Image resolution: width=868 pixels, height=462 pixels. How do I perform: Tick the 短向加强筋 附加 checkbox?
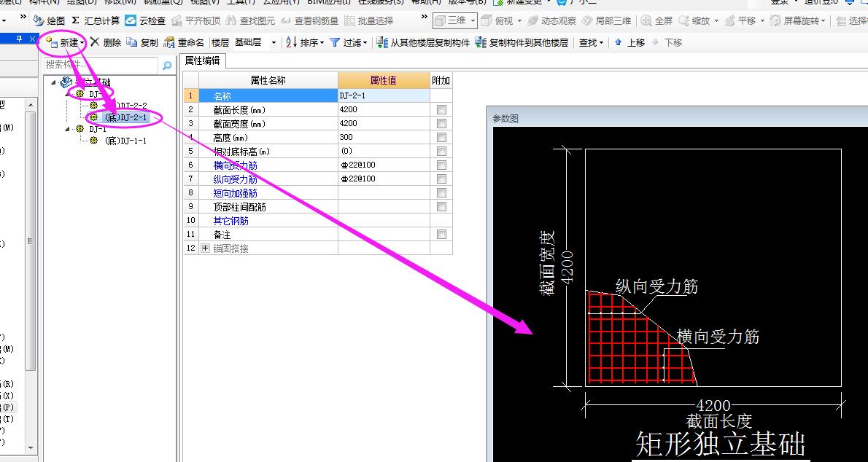(441, 192)
